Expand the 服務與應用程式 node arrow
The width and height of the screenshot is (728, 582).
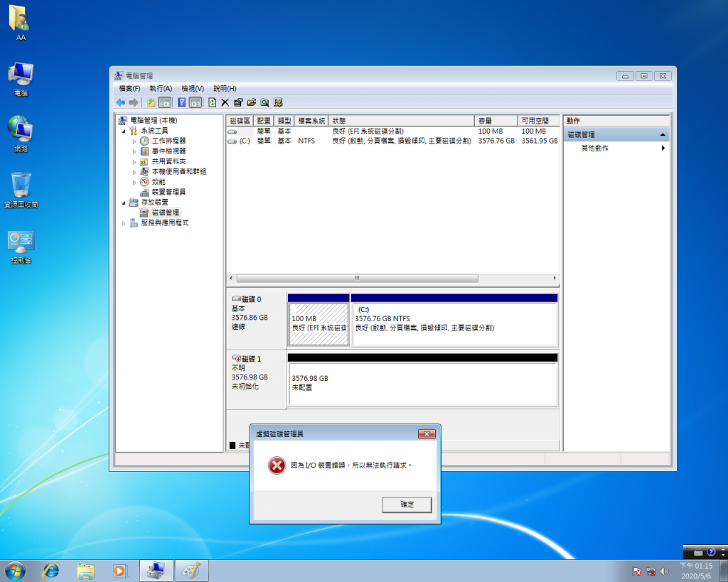pos(124,223)
